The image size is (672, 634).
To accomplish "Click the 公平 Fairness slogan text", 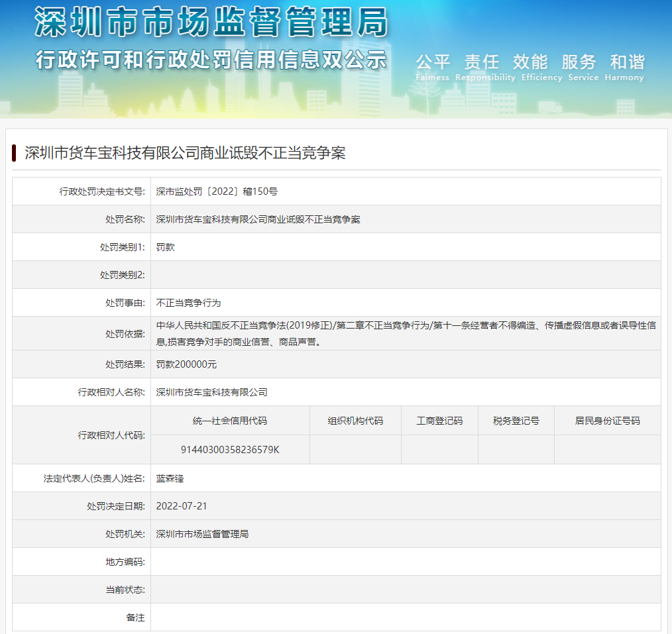I will point(433,68).
